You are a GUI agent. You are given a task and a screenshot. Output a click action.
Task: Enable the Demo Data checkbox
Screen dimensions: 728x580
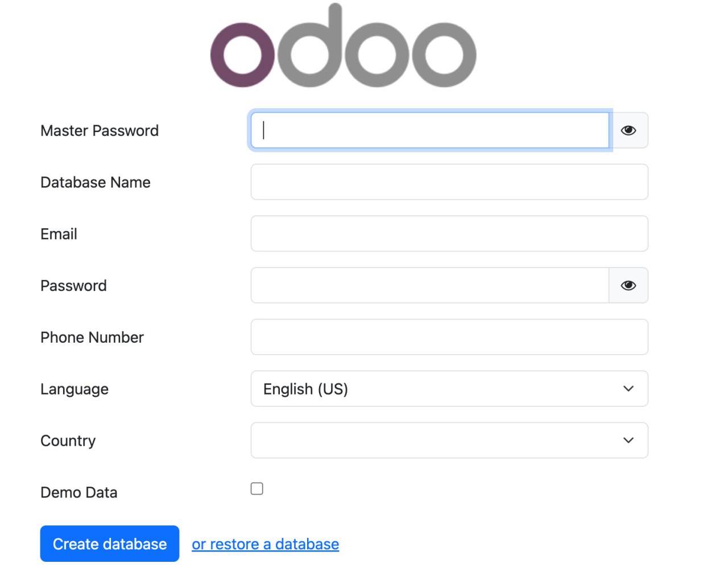pyautogui.click(x=257, y=489)
